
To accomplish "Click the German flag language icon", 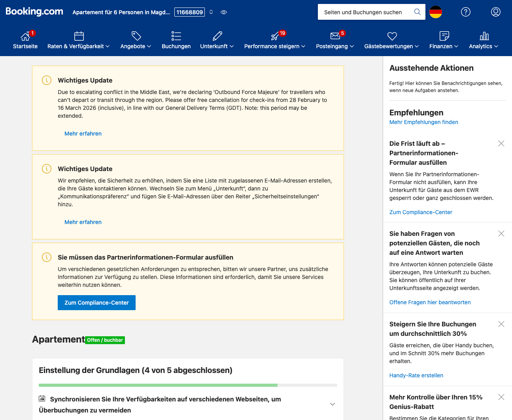I will tap(435, 12).
